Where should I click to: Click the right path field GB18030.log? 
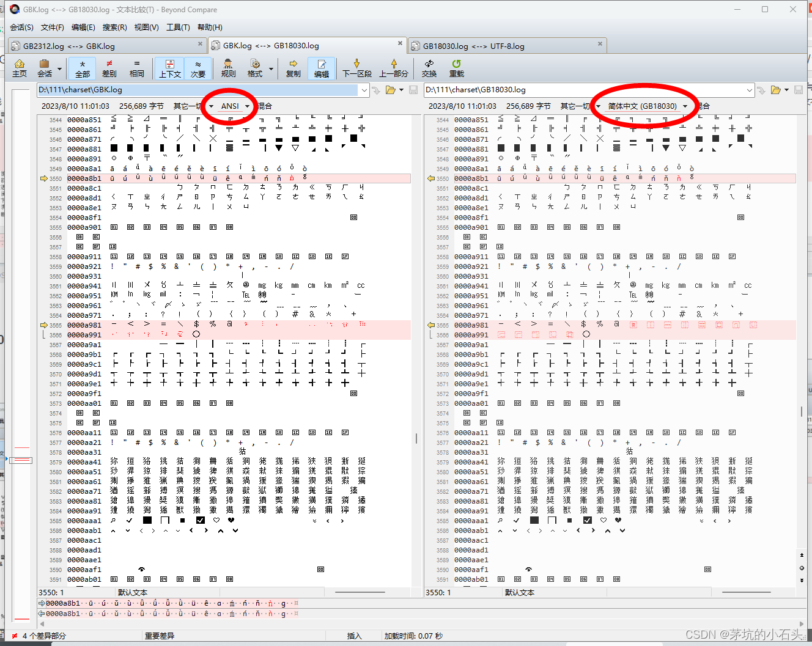pos(585,90)
